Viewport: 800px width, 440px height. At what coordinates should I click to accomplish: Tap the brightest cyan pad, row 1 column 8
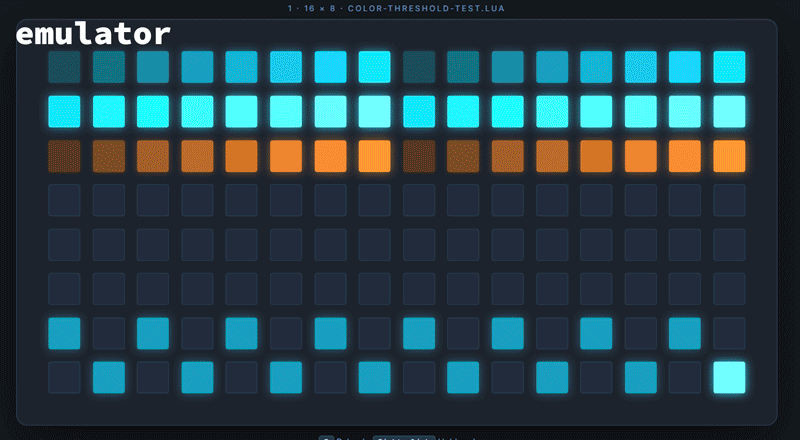click(x=374, y=67)
